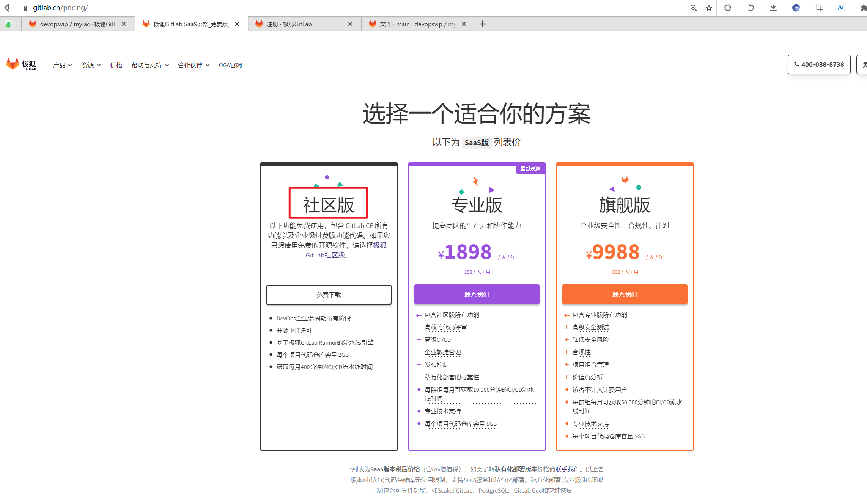
Task: Expand 企业敏捷管理 feature
Action: [x=442, y=352]
